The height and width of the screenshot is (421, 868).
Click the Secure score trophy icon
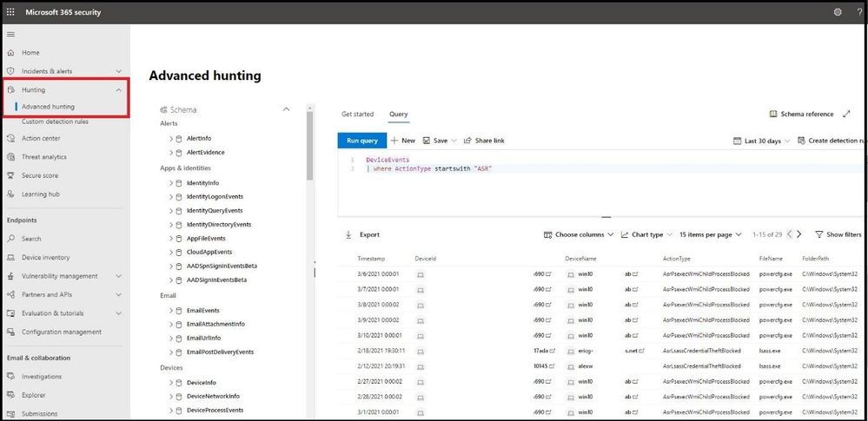10,175
